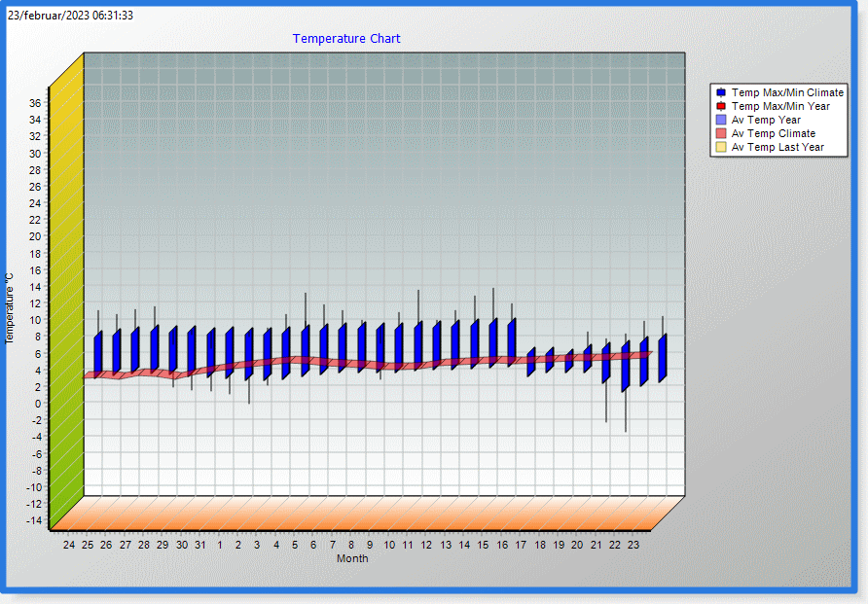Click the 26 temperature axis value

[x=35, y=187]
